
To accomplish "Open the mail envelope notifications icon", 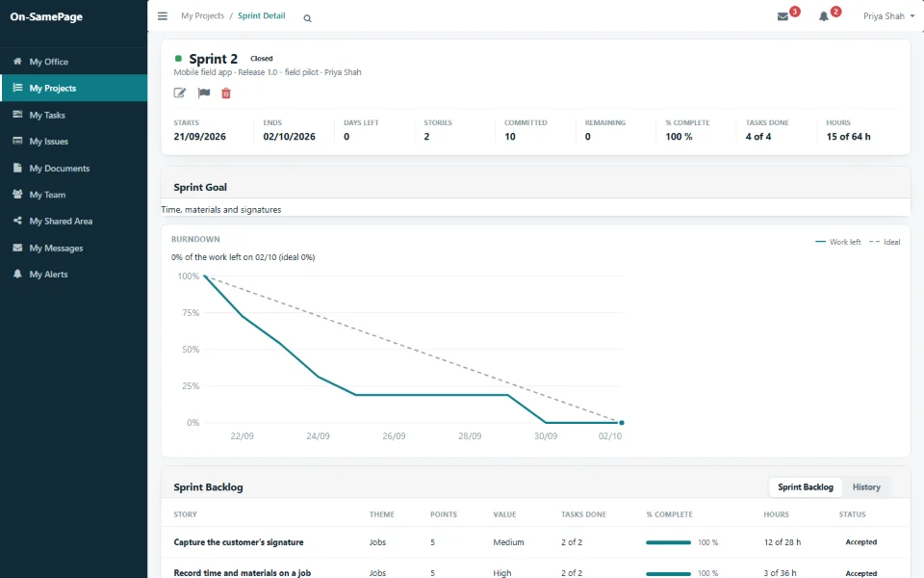I will (783, 16).
